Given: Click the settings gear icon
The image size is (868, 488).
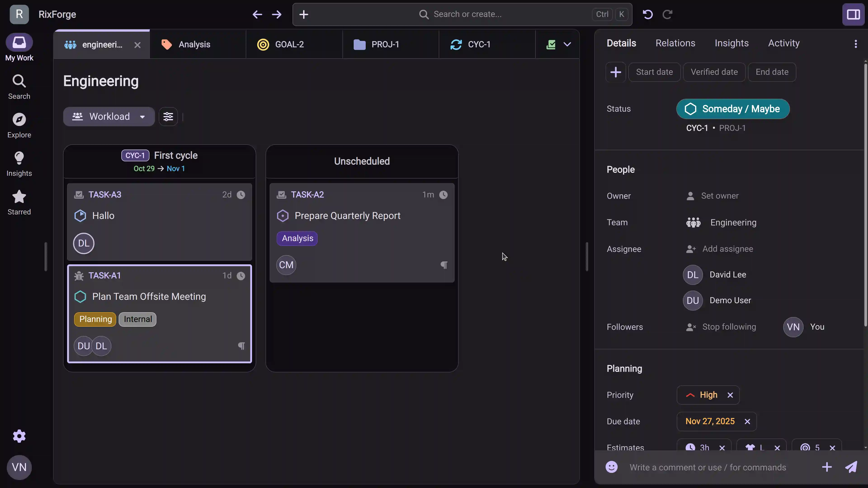Looking at the screenshot, I should coord(19,436).
